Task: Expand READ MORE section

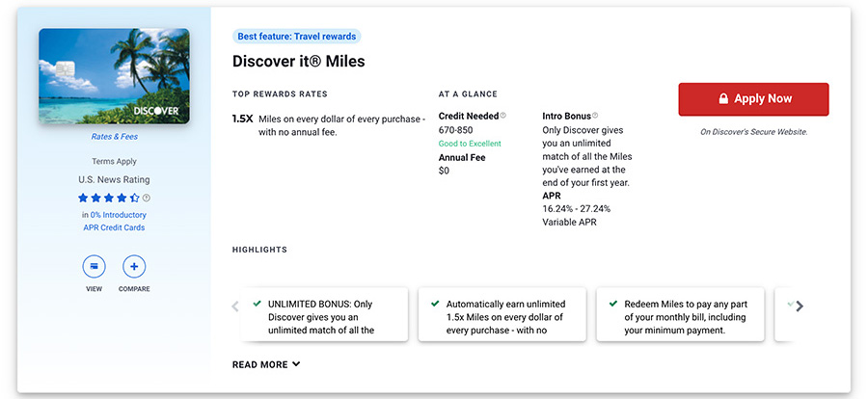Action: [x=266, y=364]
